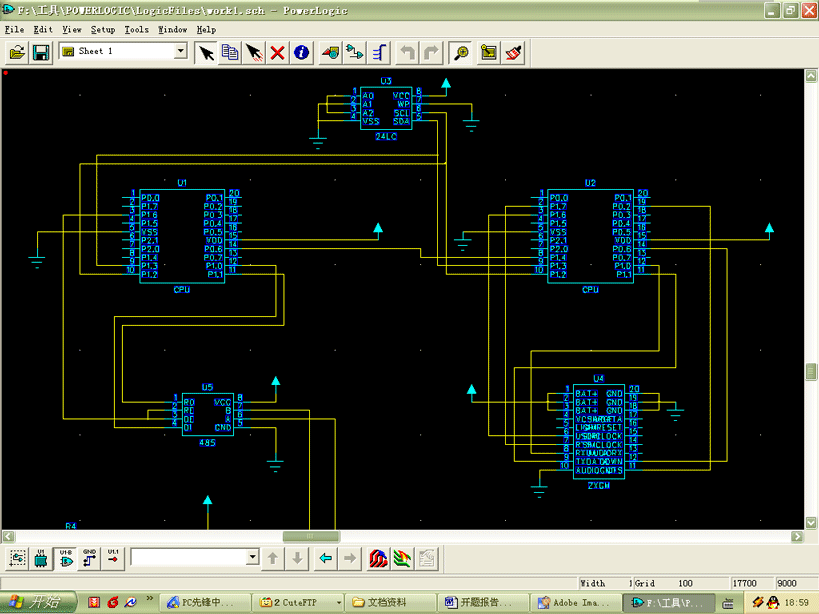Switch to the Adobe Ima... taskbar window
The width and height of the screenshot is (819, 614).
(575, 603)
